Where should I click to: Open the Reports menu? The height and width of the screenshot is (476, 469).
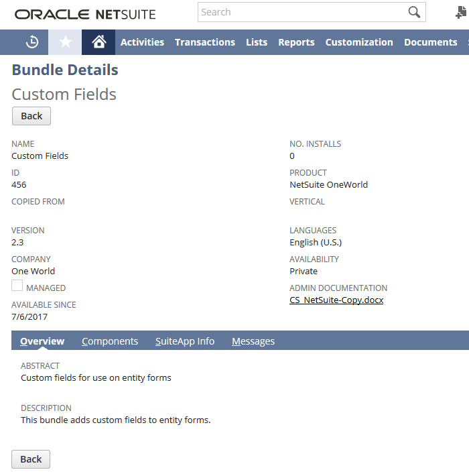pyautogui.click(x=296, y=42)
